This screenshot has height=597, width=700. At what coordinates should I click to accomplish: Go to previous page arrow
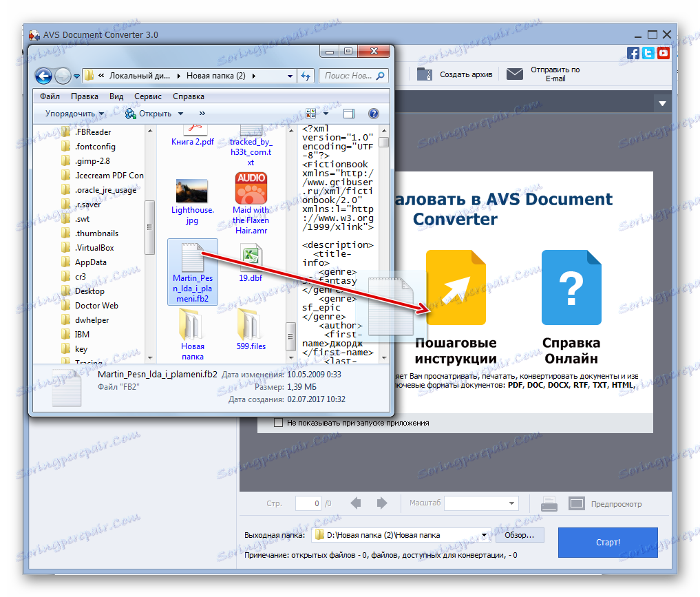[x=356, y=503]
